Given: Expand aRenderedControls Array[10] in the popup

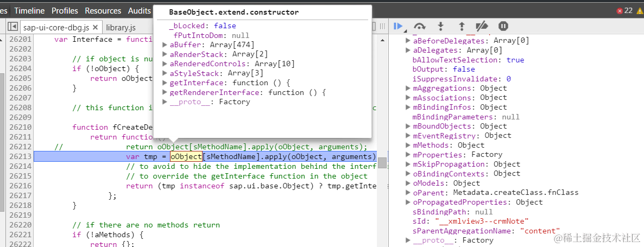Looking at the screenshot, I should point(165,64).
